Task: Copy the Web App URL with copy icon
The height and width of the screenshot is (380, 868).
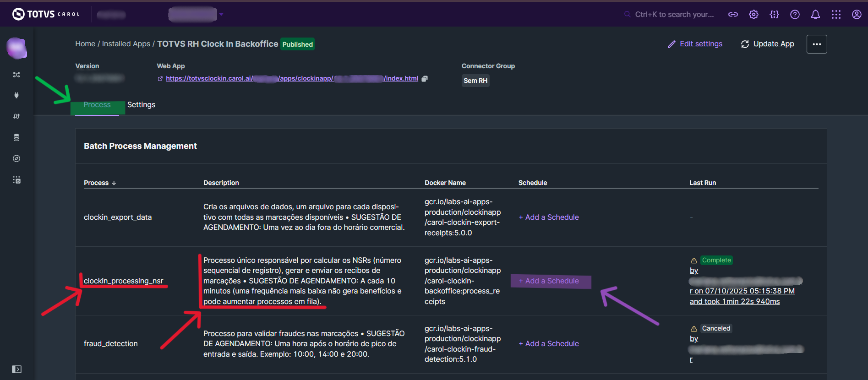Action: point(425,79)
